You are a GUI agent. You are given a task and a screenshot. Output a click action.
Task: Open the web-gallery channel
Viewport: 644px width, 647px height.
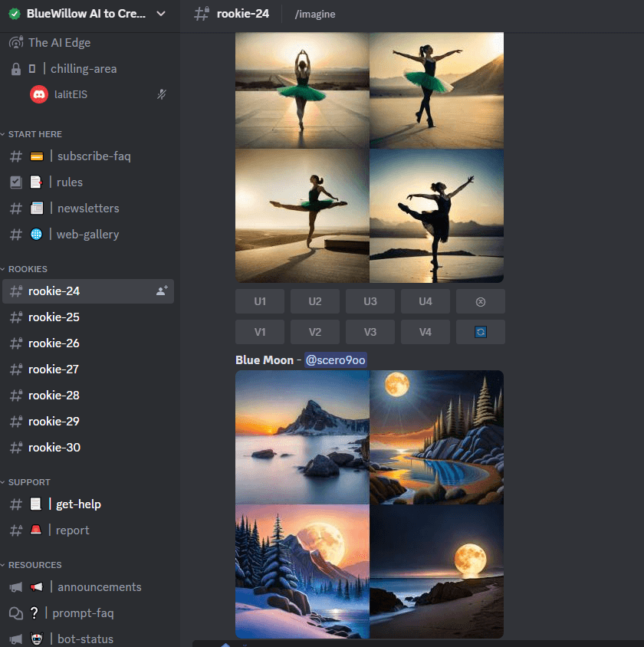88,235
